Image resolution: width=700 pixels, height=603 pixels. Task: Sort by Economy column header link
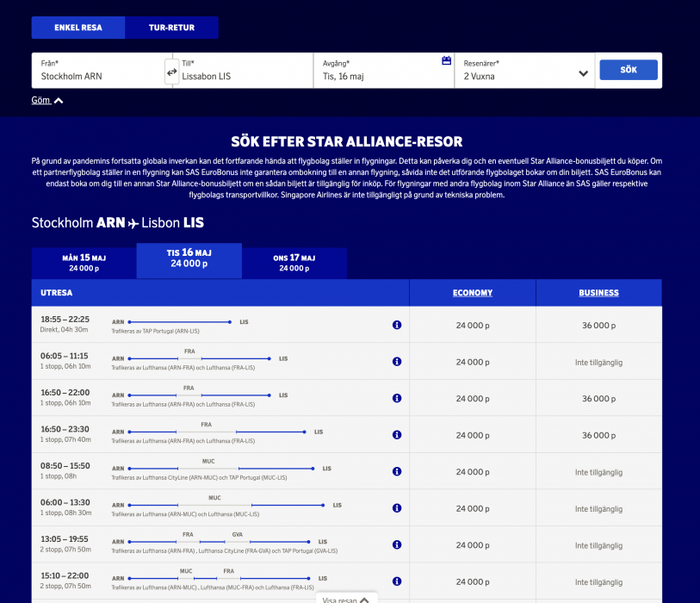pos(473,293)
